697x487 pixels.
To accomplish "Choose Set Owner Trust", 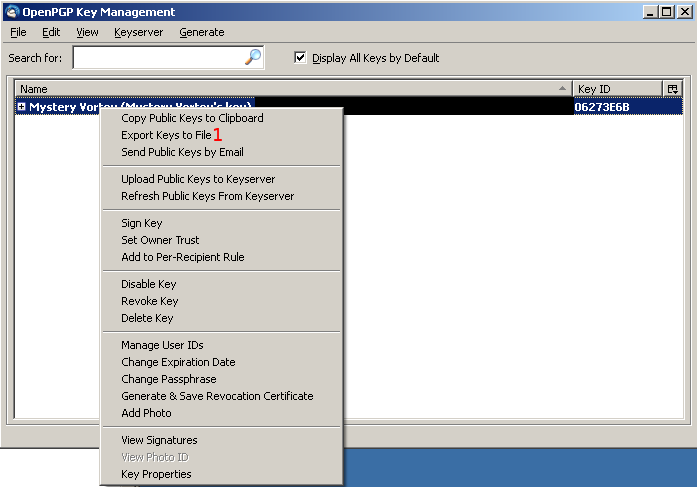I will [221, 240].
